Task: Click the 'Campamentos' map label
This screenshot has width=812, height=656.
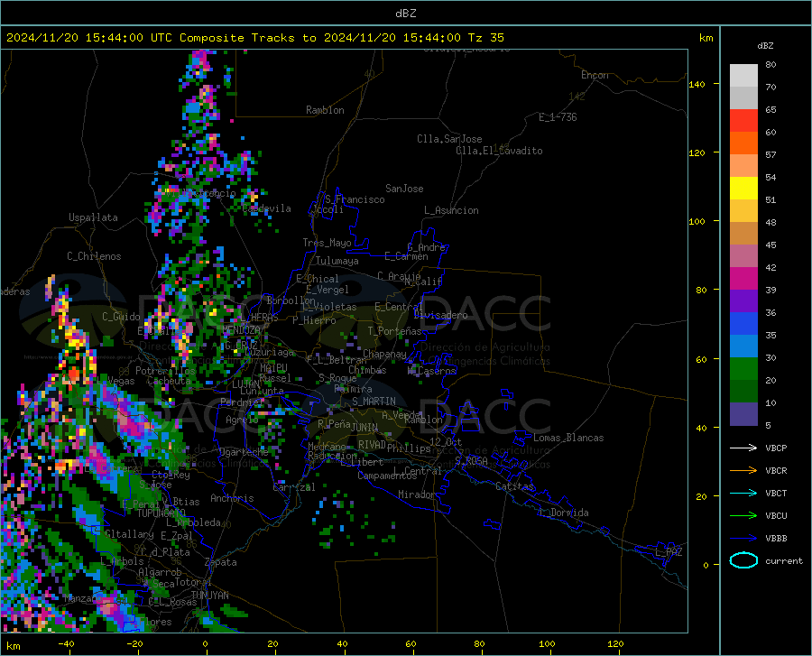Action: coord(387,476)
